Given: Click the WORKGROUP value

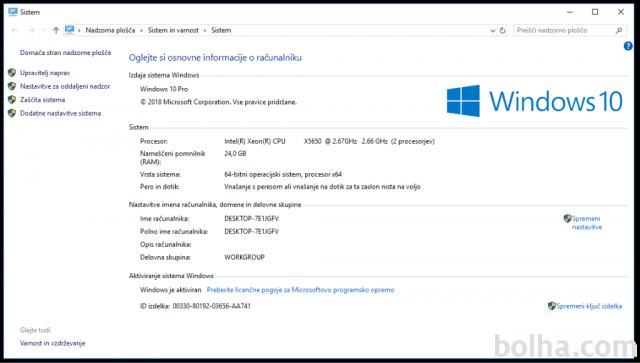Looking at the screenshot, I should click(x=244, y=257).
